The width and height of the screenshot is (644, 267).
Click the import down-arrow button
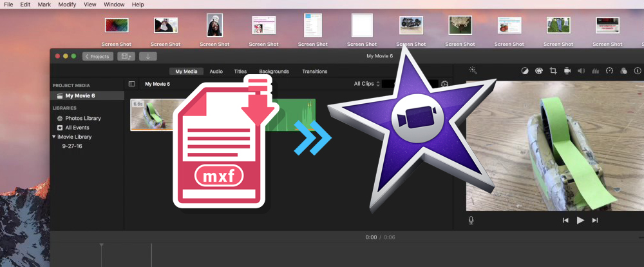[148, 56]
